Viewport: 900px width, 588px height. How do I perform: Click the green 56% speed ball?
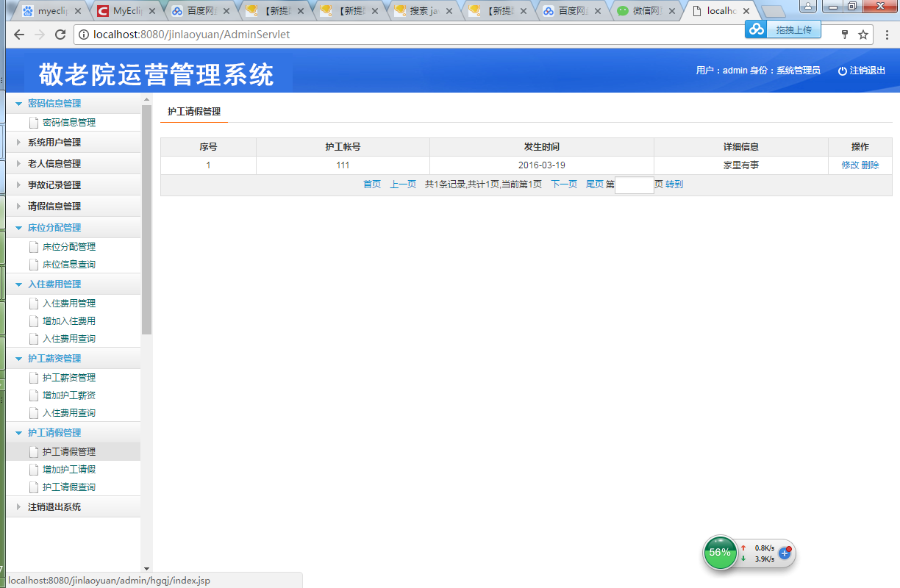(720, 552)
